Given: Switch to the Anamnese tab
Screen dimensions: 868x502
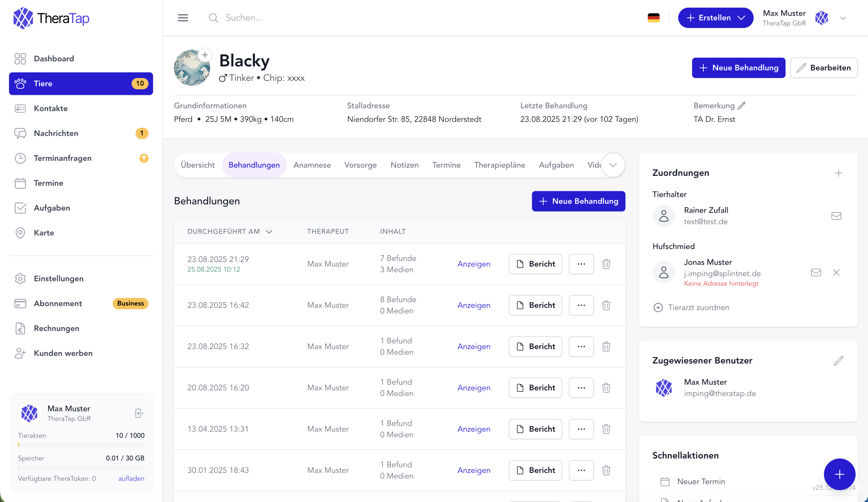Looking at the screenshot, I should (312, 165).
